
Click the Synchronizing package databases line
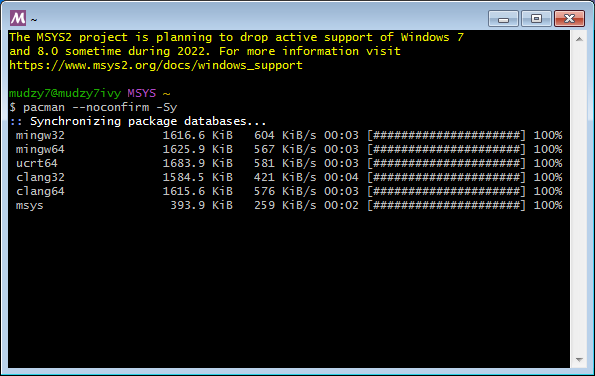click(x=138, y=121)
